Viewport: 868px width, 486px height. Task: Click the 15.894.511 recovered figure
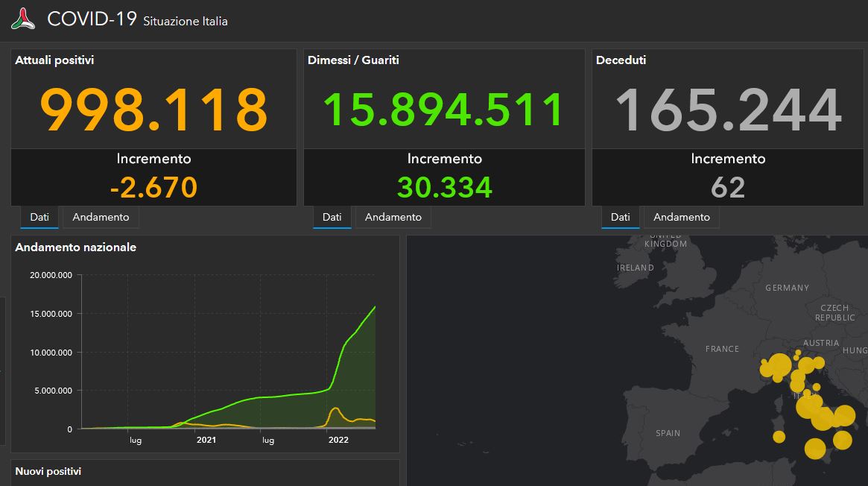click(x=444, y=110)
